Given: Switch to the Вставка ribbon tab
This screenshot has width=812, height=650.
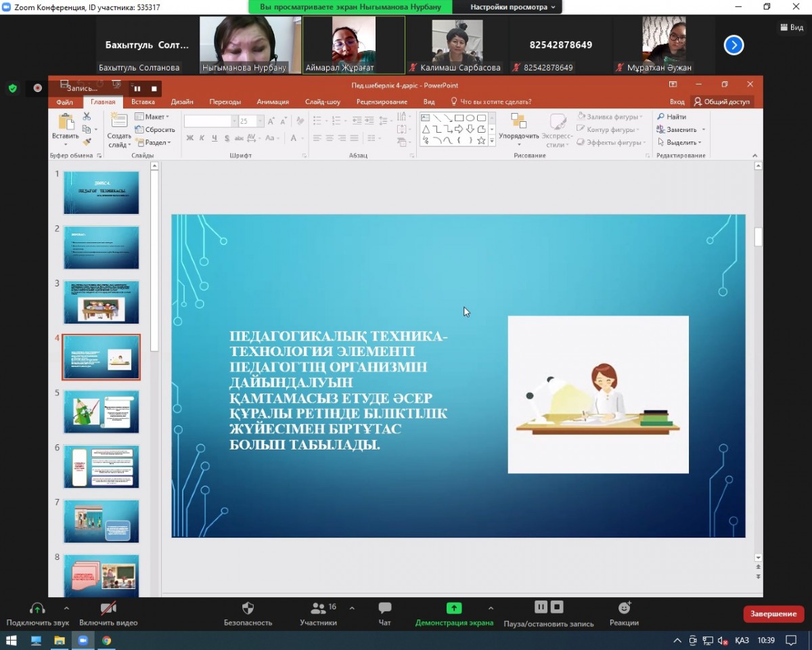Looking at the screenshot, I should (143, 102).
